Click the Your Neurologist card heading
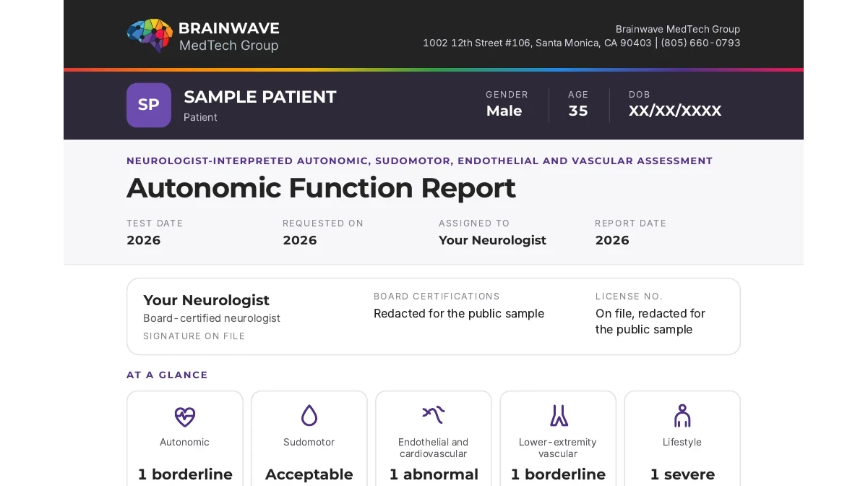The image size is (868, 486). point(206,300)
